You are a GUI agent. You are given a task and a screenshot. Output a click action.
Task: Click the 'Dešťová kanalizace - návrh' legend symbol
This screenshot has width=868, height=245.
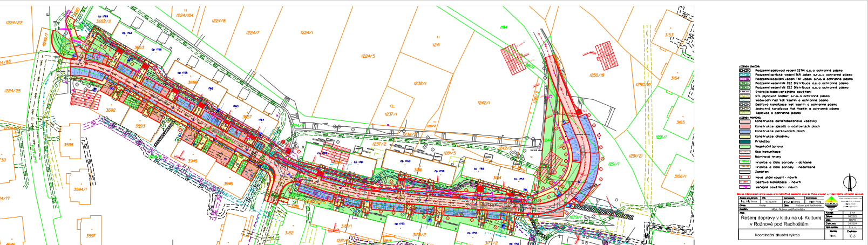tap(744, 182)
